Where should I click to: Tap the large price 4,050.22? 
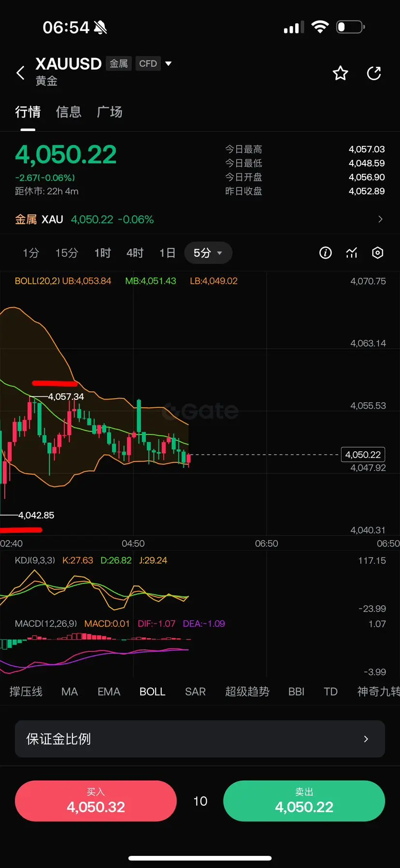(66, 155)
